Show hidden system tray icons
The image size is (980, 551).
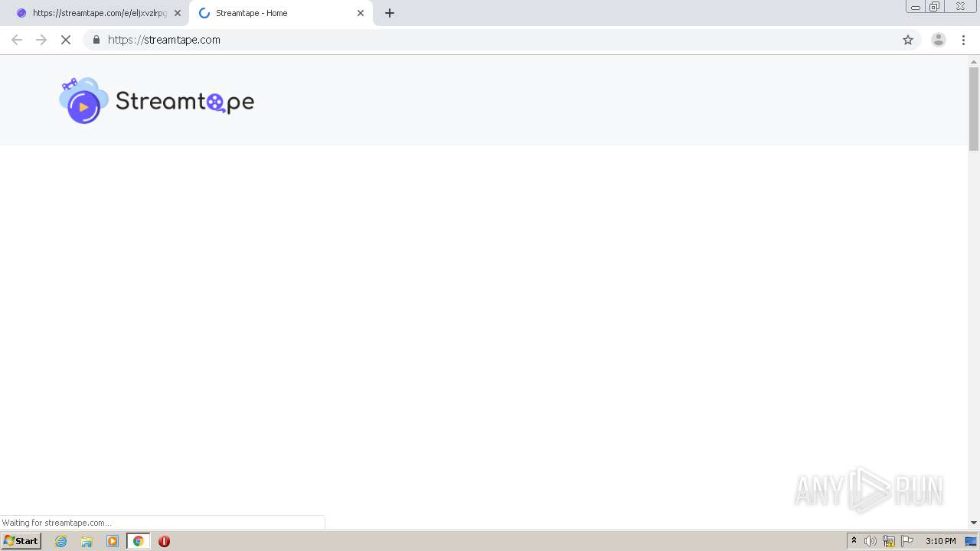point(854,541)
